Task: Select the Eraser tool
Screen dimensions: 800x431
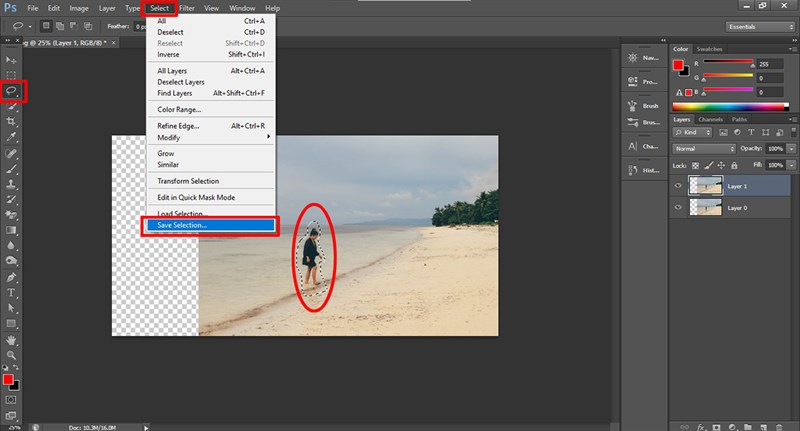Action: tap(11, 215)
